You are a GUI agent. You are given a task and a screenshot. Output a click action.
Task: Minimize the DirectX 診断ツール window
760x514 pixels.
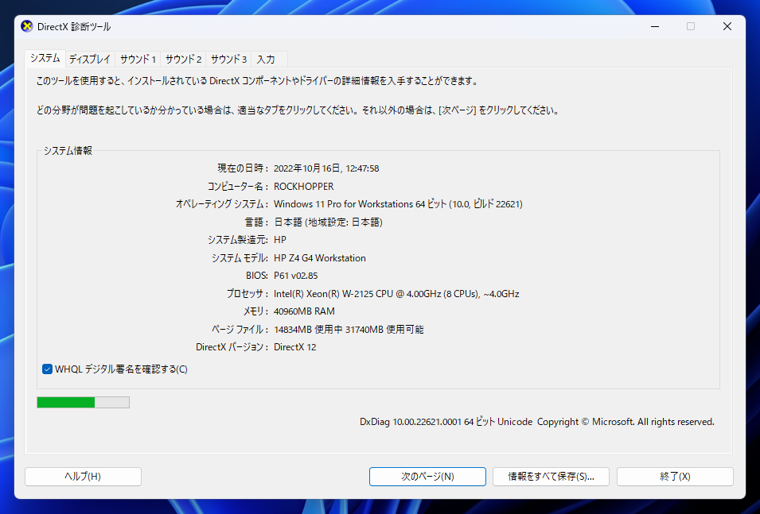pyautogui.click(x=655, y=26)
